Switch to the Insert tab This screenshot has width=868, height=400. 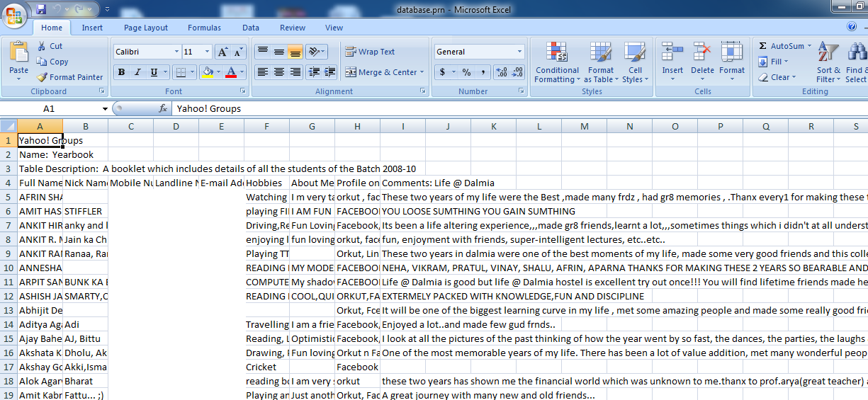click(x=92, y=28)
